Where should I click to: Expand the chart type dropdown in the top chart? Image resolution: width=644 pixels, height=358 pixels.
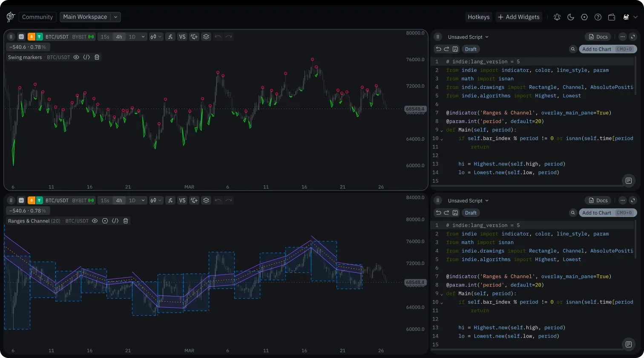tap(156, 37)
